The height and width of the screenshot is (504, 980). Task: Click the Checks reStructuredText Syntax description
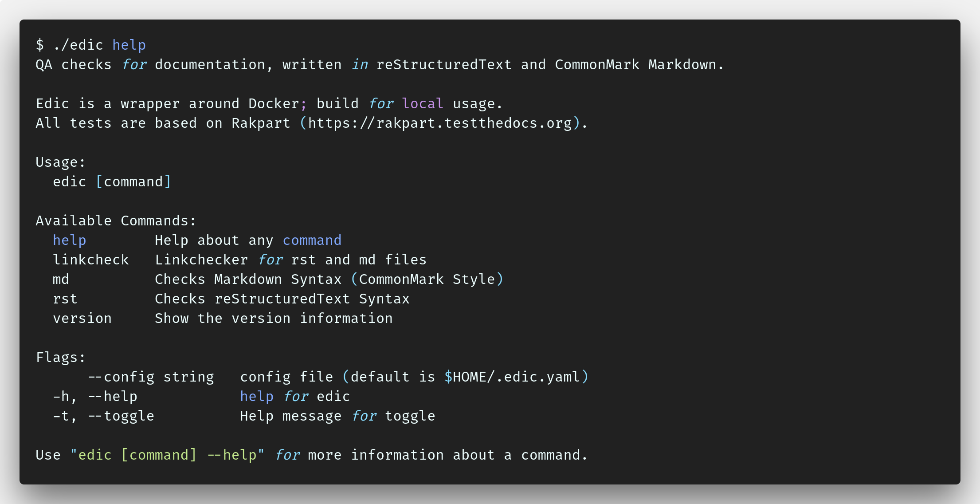point(282,299)
